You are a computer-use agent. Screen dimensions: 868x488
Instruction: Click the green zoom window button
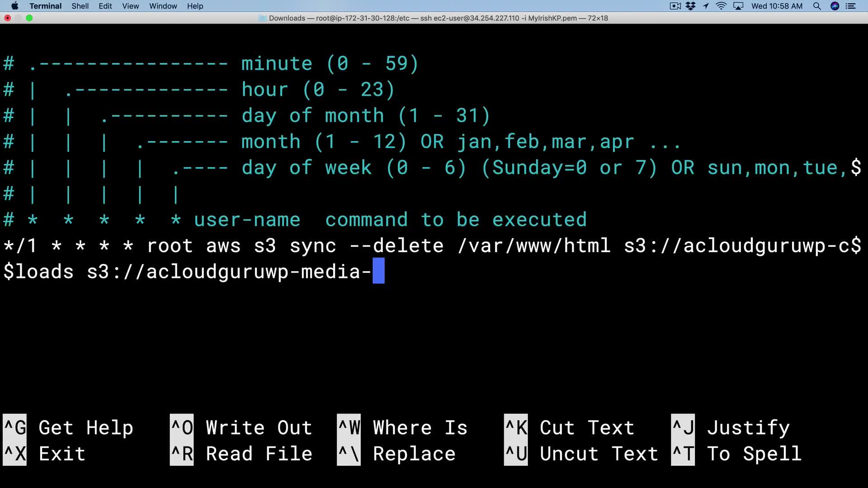[29, 18]
